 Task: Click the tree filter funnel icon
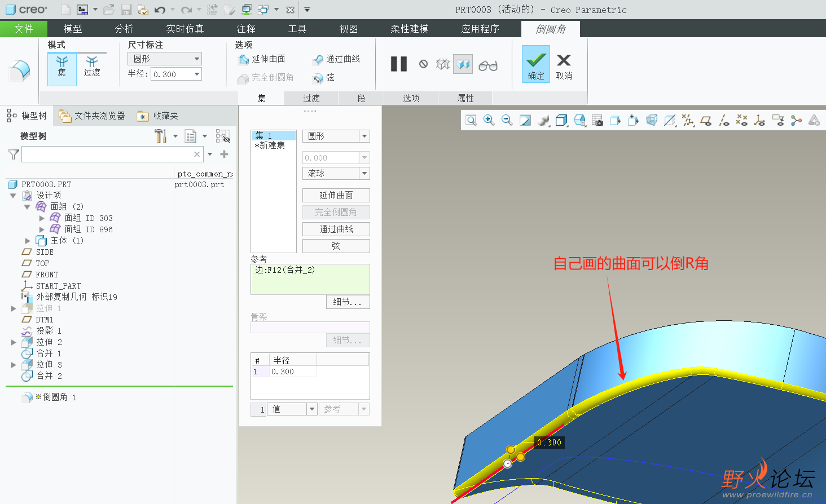point(14,154)
